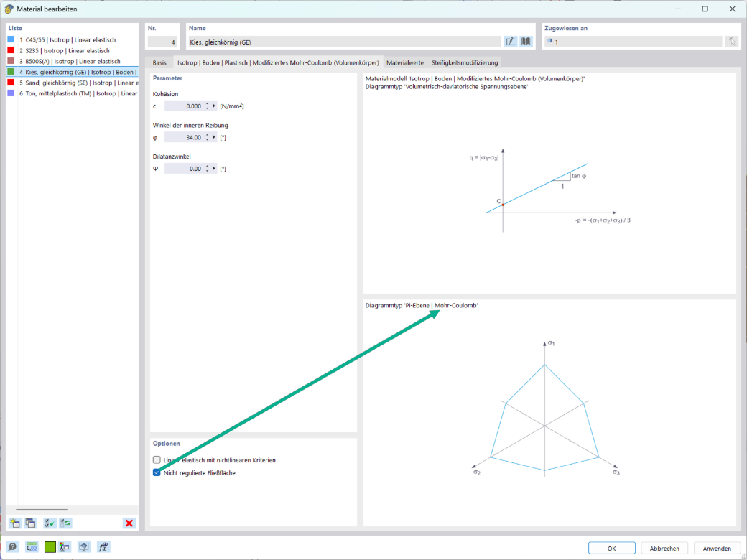Click the friction angle field 34.00

pos(184,137)
